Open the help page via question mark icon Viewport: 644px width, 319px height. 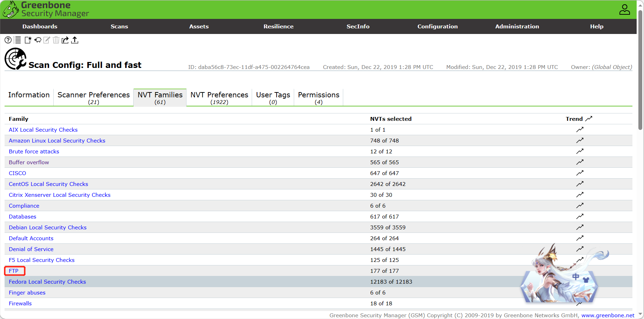8,40
